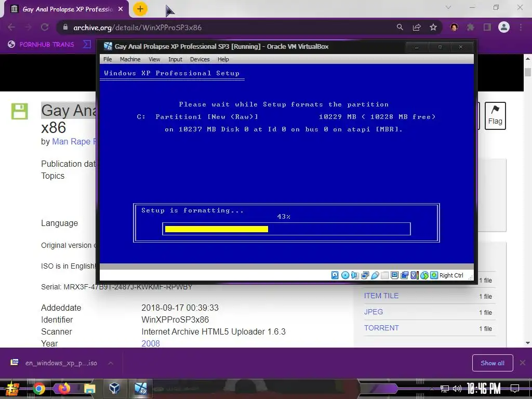
Task: Click the volume speaker tray icon
Action: [457, 389]
